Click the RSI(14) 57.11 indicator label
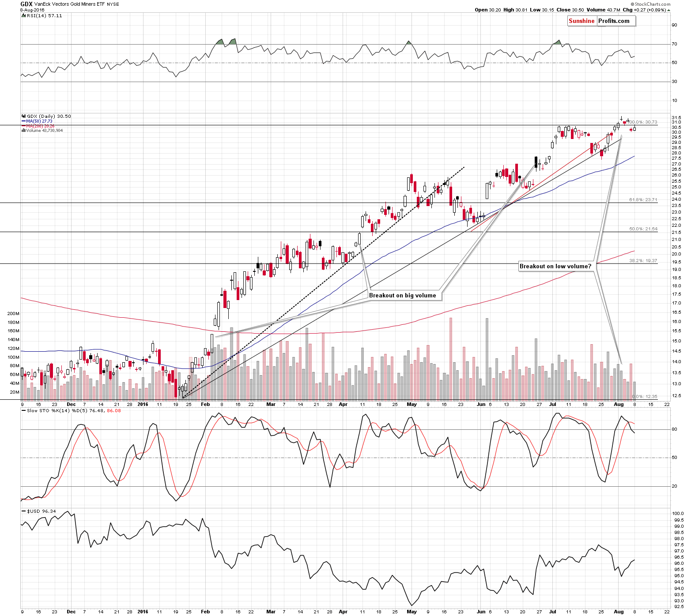This screenshot has height=616, width=691. click(x=42, y=15)
